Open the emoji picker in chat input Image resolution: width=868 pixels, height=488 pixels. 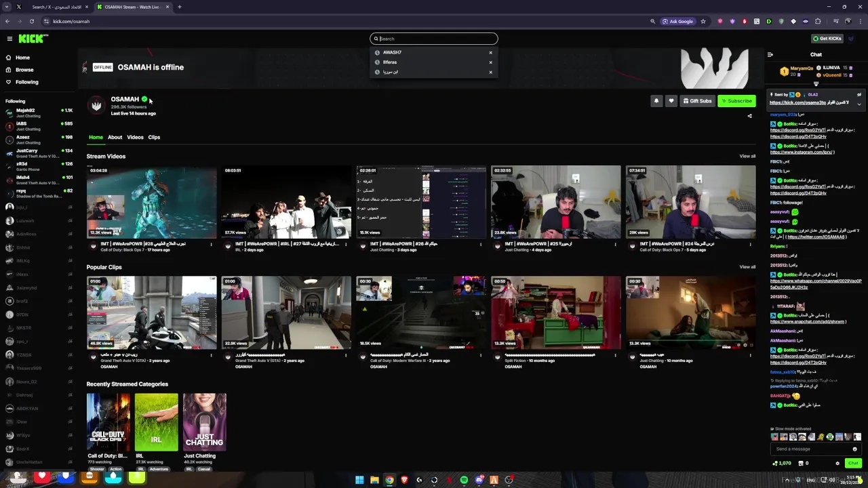854,449
